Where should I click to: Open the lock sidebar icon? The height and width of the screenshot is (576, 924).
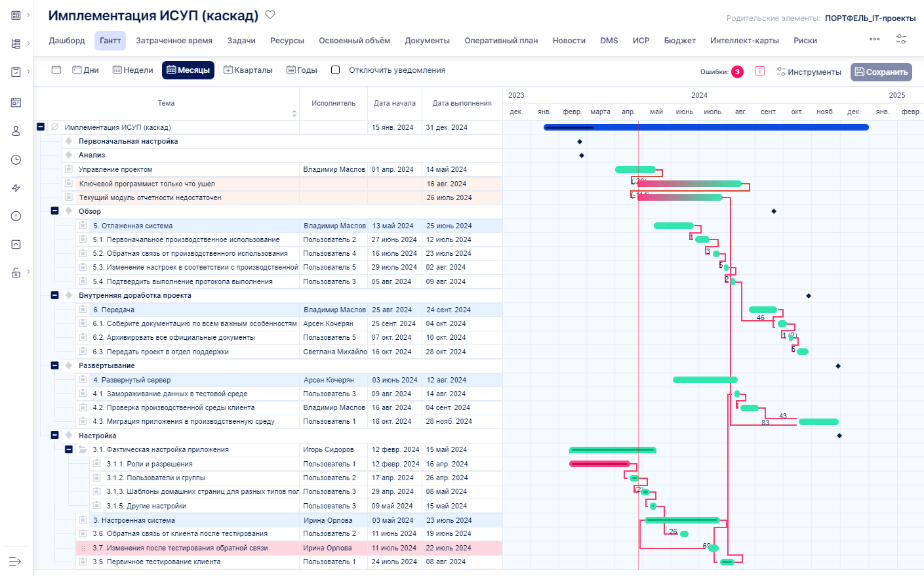point(16,272)
